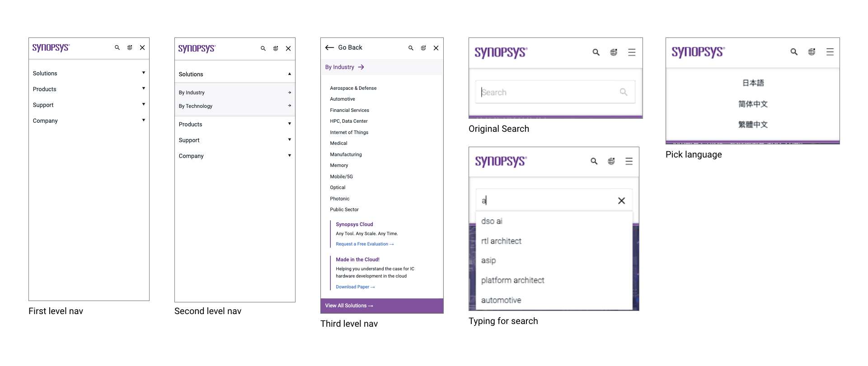The width and height of the screenshot is (868, 366).
Task: Click Made in the Cloud! link
Action: [x=357, y=259]
